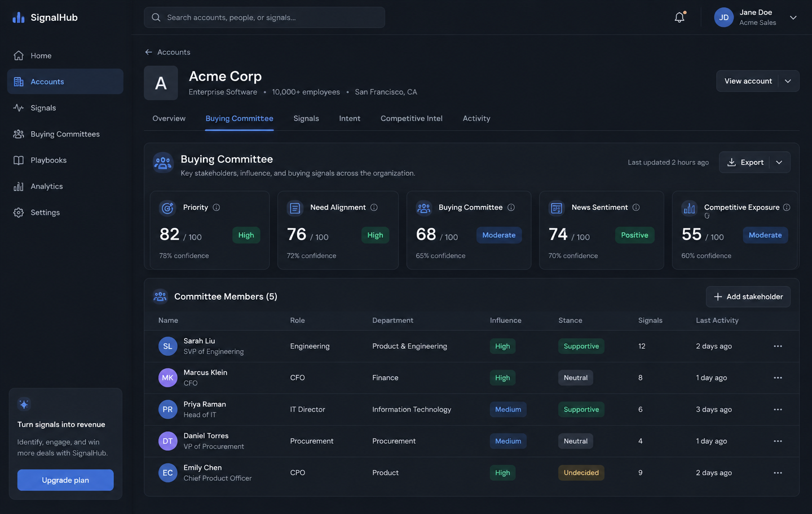Open row actions menu for Sarah Liu

coord(778,346)
